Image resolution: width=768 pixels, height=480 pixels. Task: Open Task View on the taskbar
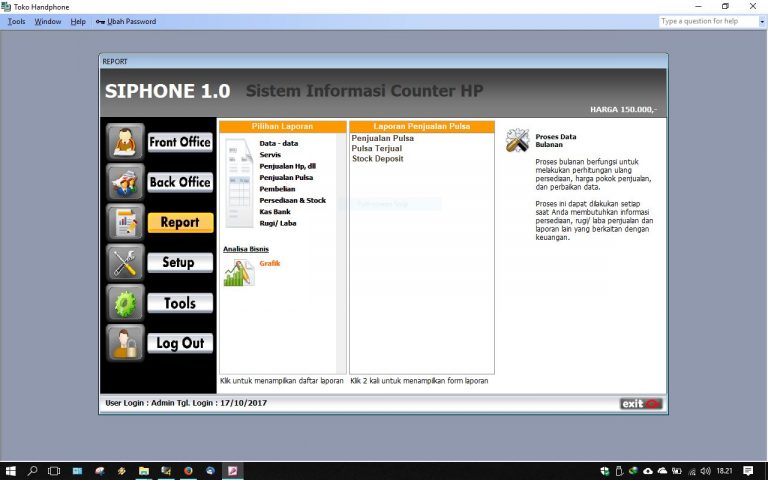coord(54,471)
